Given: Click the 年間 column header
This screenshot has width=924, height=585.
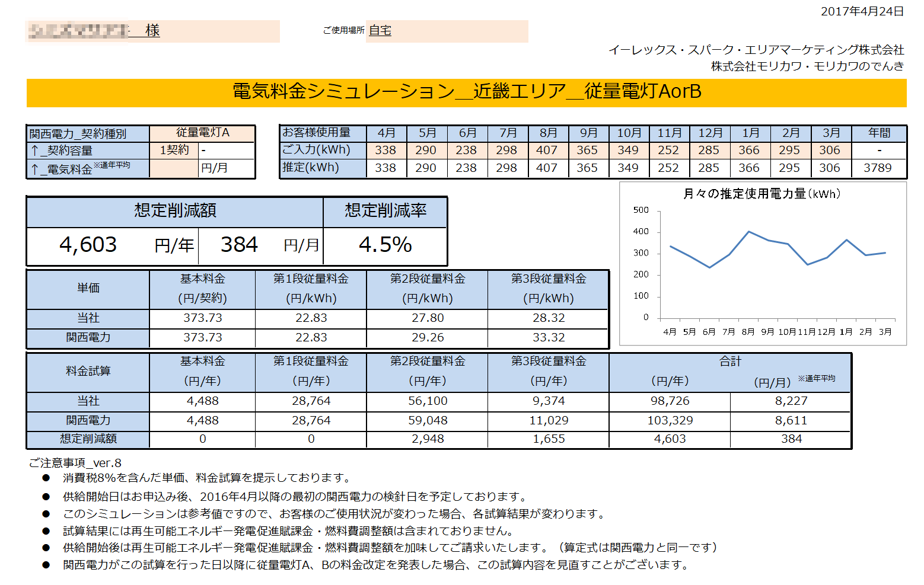Looking at the screenshot, I should click(x=878, y=133).
